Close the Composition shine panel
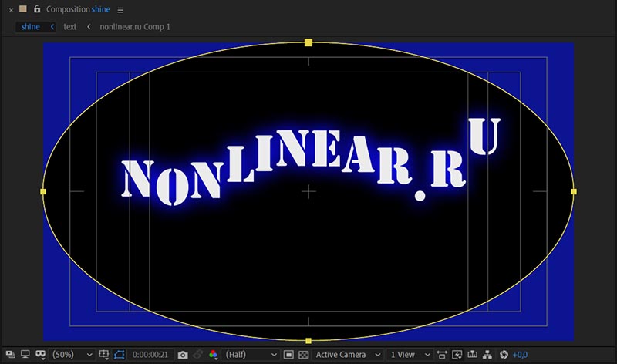Image resolution: width=617 pixels, height=364 pixels. (x=11, y=10)
